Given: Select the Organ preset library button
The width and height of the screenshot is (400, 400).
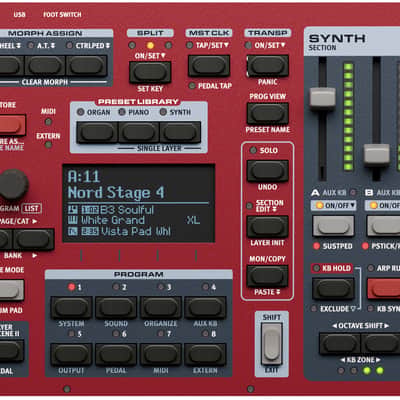Looking at the screenshot, I should tap(97, 132).
